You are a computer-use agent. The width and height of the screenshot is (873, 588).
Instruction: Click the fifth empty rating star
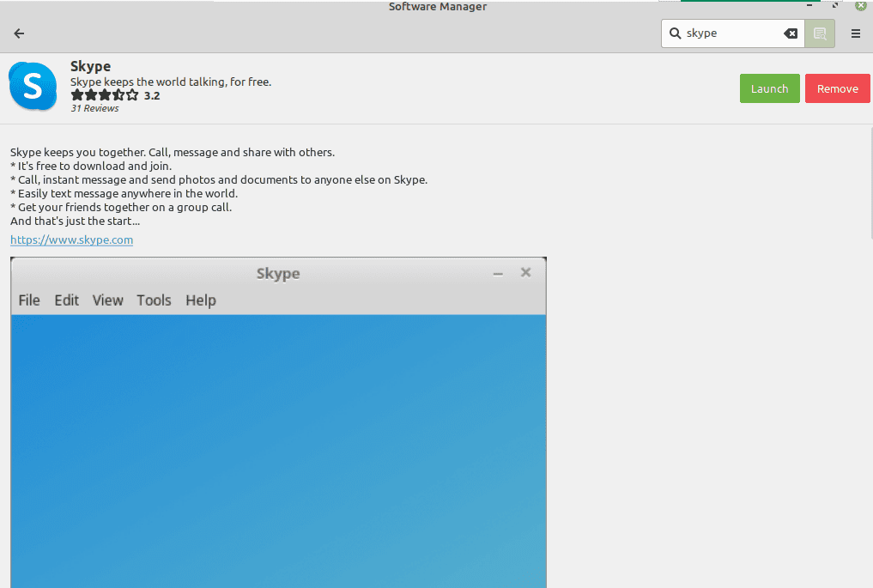pos(130,95)
